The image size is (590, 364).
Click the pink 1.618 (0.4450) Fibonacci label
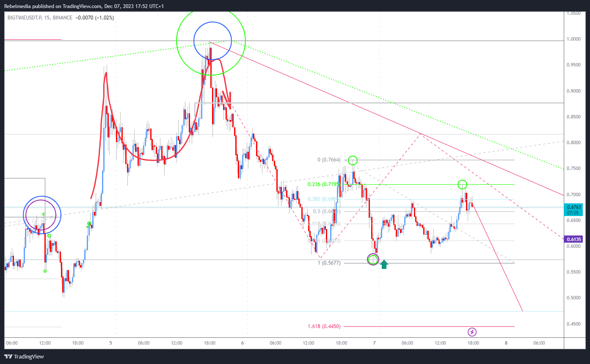pos(324,326)
